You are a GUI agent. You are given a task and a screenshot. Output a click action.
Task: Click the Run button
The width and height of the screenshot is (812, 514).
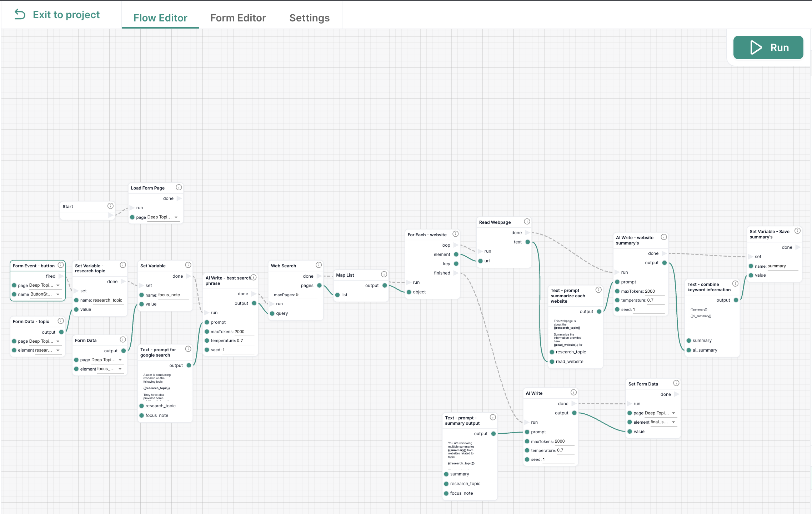(x=768, y=47)
